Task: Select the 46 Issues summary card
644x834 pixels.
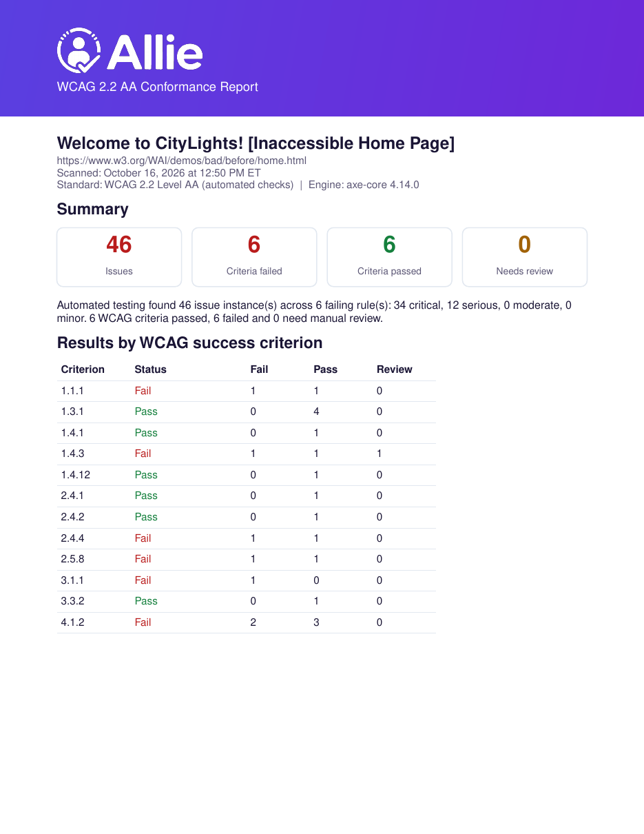Action: click(x=119, y=257)
